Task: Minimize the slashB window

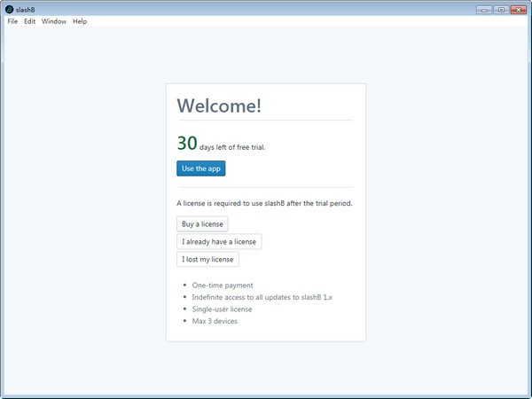Action: (x=484, y=9)
